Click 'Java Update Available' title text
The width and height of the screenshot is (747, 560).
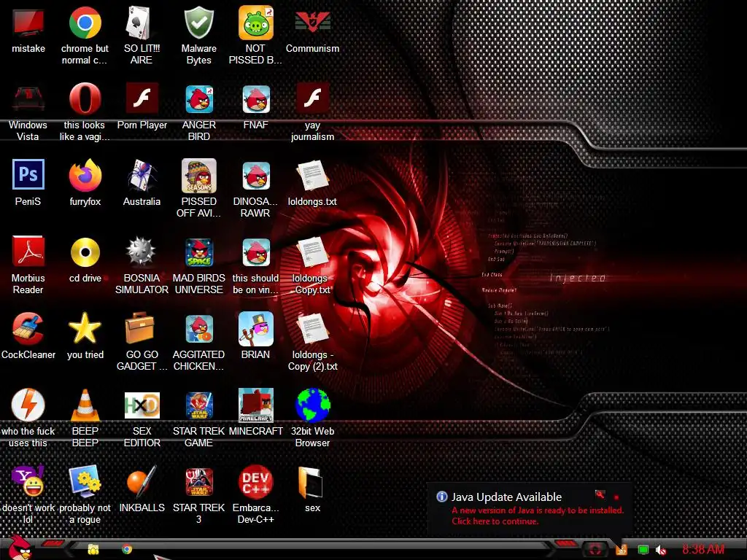point(506,497)
